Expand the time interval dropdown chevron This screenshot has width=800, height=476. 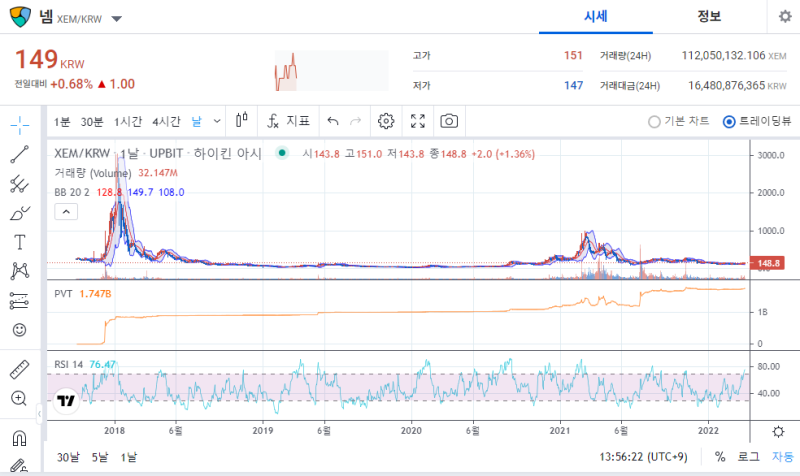pyautogui.click(x=217, y=121)
